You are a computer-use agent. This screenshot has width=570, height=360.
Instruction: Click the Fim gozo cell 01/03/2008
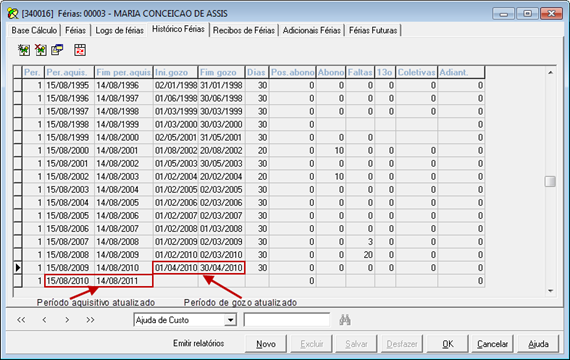click(221, 229)
